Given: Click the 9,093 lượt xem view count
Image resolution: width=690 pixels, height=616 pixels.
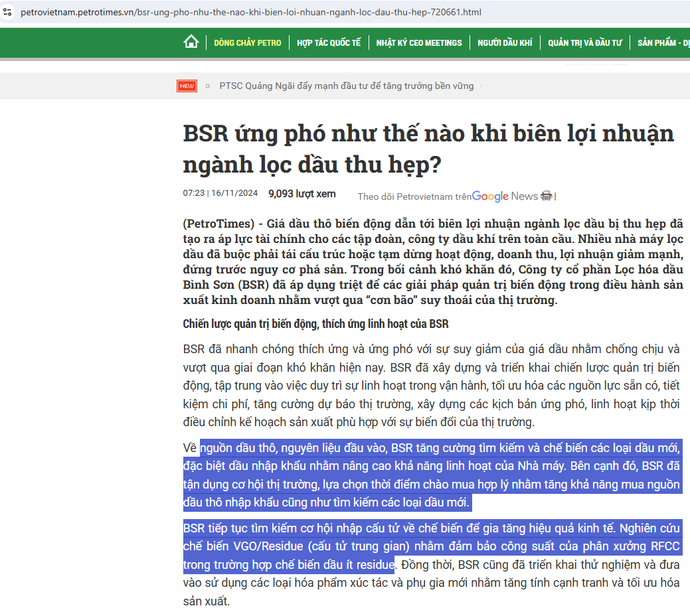Looking at the screenshot, I should 302,194.
